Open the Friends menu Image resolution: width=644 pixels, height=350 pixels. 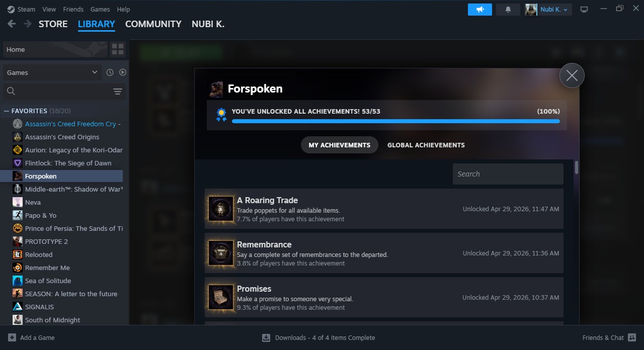click(73, 9)
